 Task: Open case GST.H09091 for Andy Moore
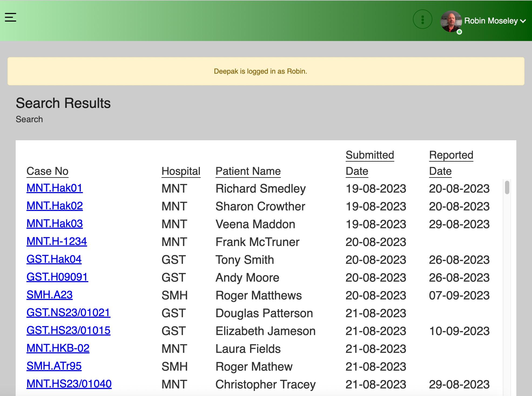pos(57,277)
